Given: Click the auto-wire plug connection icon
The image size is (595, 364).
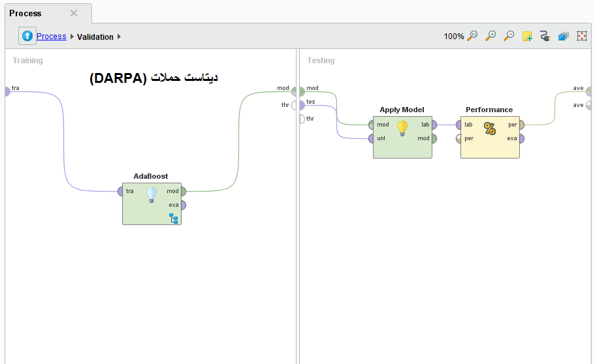Looking at the screenshot, I should (545, 37).
